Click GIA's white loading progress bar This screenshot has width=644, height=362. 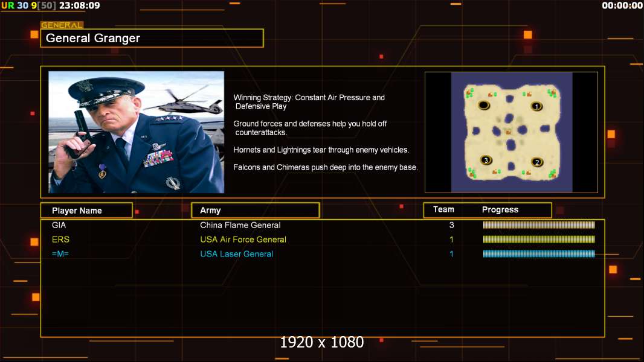(x=539, y=224)
